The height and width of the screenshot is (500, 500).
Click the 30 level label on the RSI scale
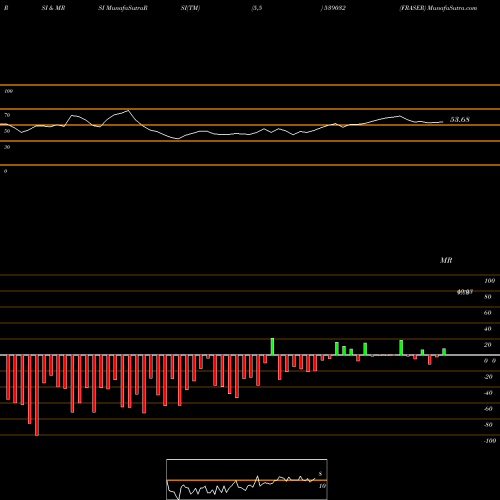coord(7,147)
